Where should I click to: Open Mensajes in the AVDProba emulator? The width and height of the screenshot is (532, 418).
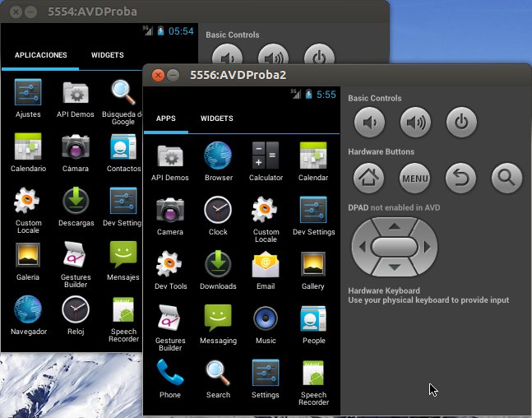pos(123,262)
